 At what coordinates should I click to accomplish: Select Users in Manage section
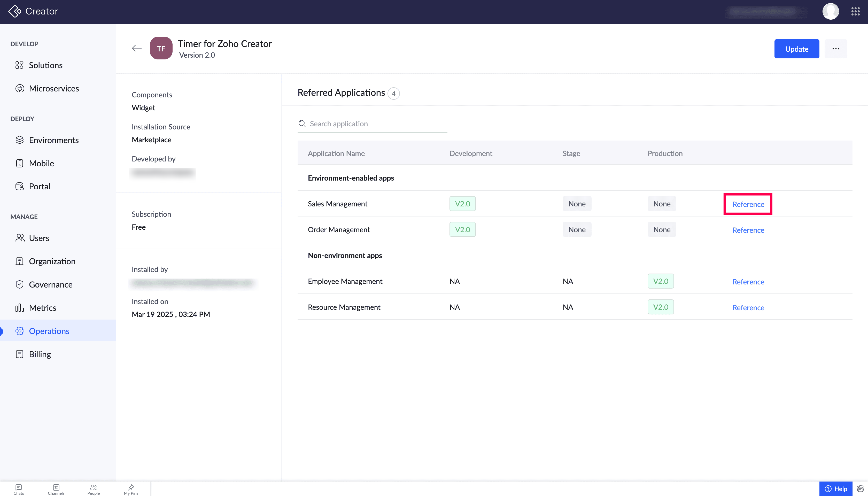[x=39, y=238]
